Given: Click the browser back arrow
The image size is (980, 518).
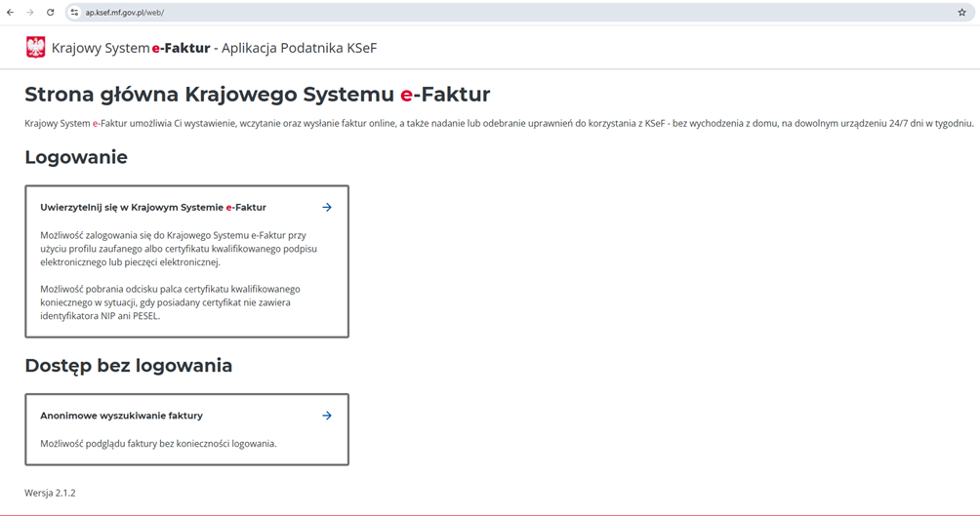Looking at the screenshot, I should tap(11, 13).
